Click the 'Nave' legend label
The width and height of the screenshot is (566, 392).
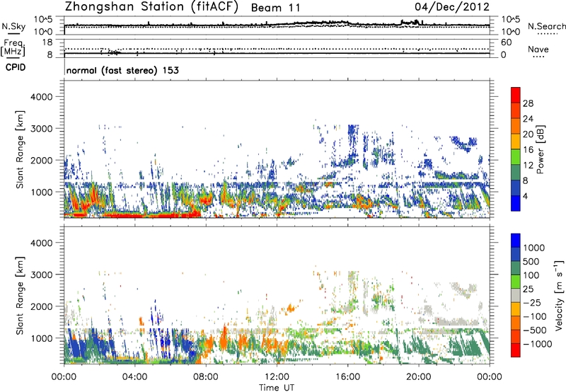tap(538, 49)
